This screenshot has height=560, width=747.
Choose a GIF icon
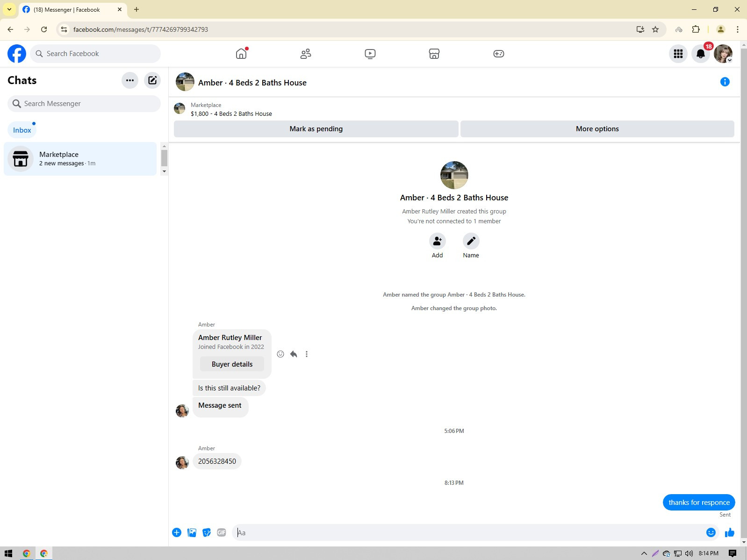[x=222, y=532]
